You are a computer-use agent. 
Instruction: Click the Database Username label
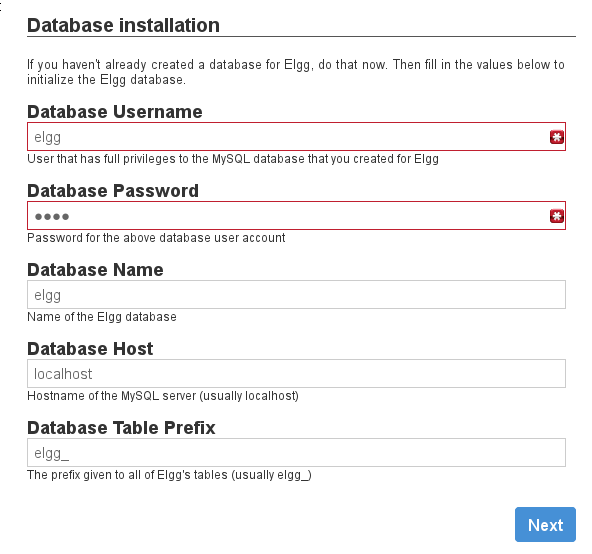115,112
